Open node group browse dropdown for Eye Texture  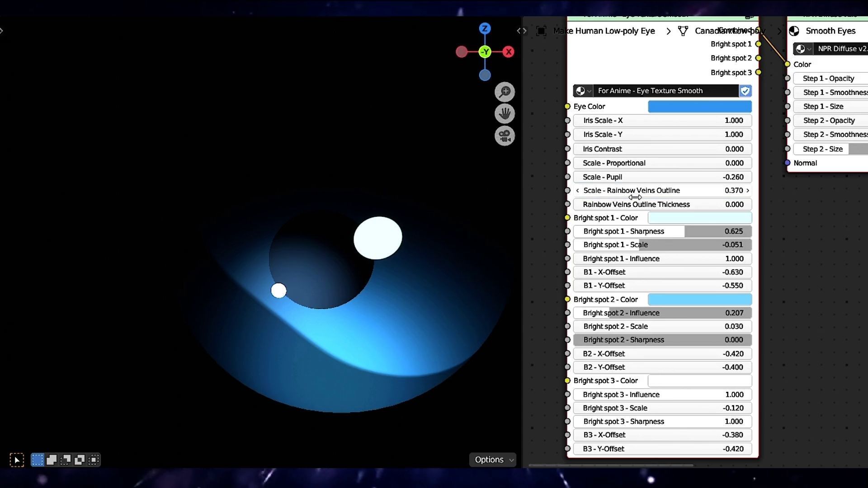click(583, 91)
